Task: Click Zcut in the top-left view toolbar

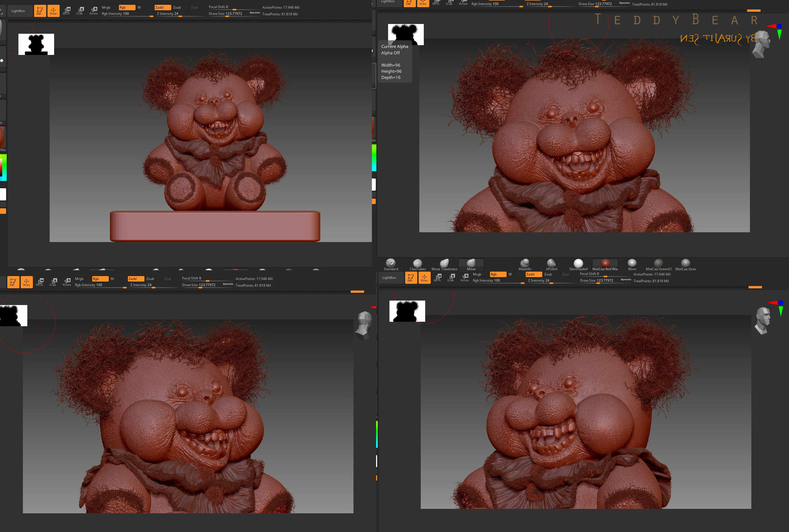Action: 194,8
